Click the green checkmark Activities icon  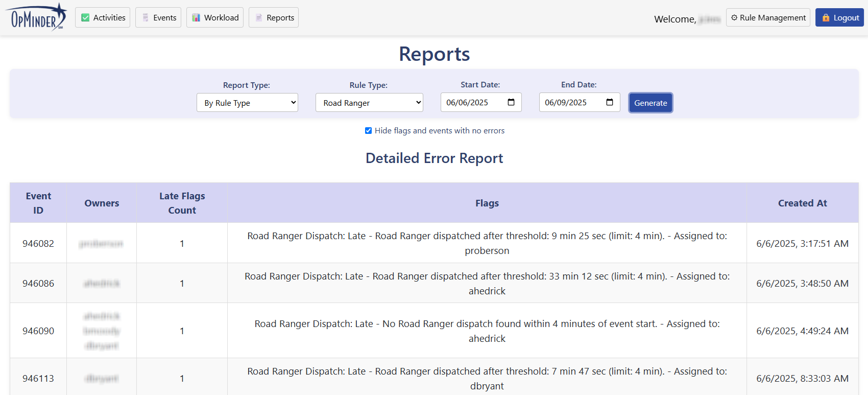(85, 18)
